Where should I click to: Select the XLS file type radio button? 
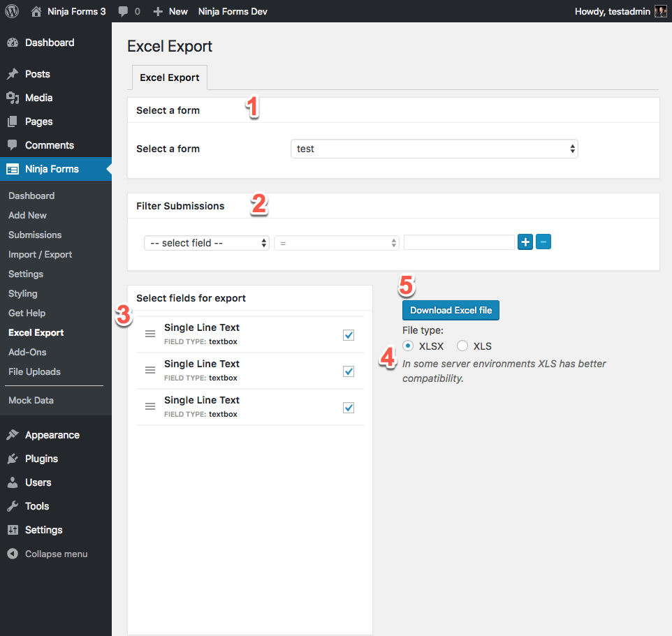[462, 346]
